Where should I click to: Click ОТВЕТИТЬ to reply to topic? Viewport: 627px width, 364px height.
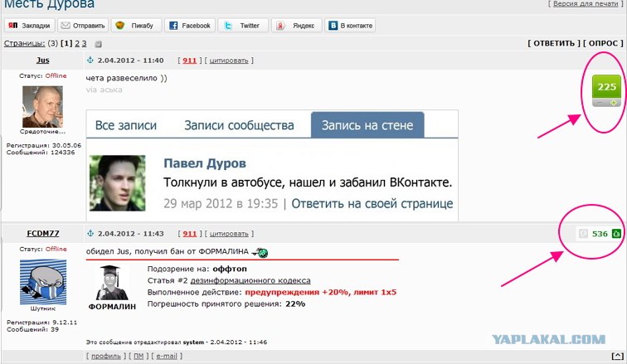[x=554, y=43]
